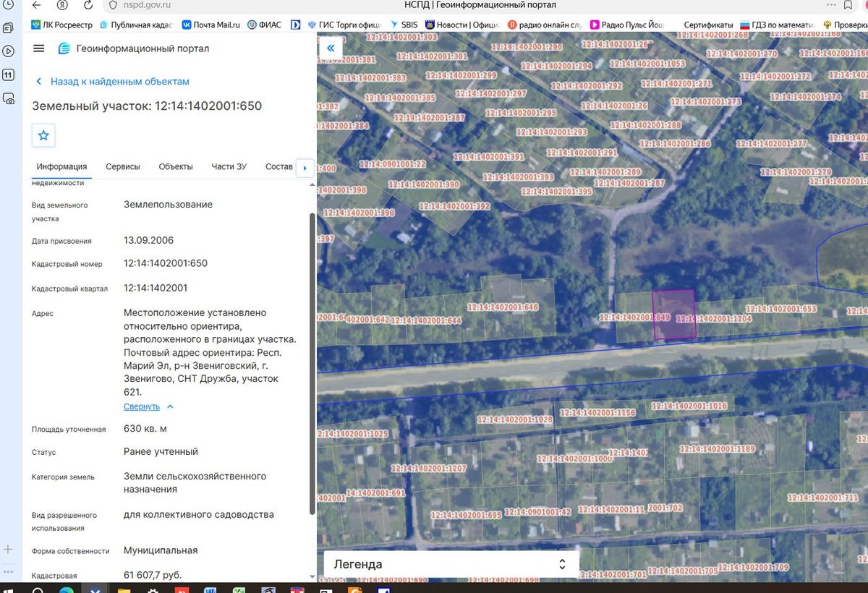Switch to the Информация tab
This screenshot has height=593, width=868.
tap(61, 167)
